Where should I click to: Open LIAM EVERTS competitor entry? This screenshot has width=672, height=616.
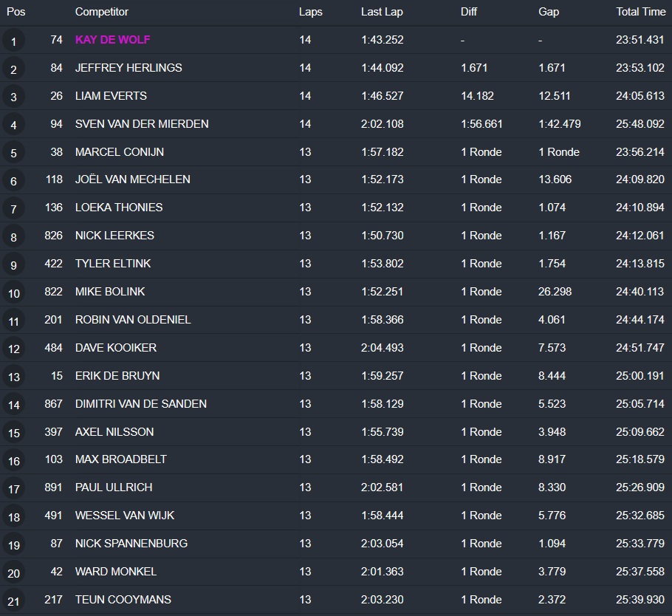coord(111,96)
